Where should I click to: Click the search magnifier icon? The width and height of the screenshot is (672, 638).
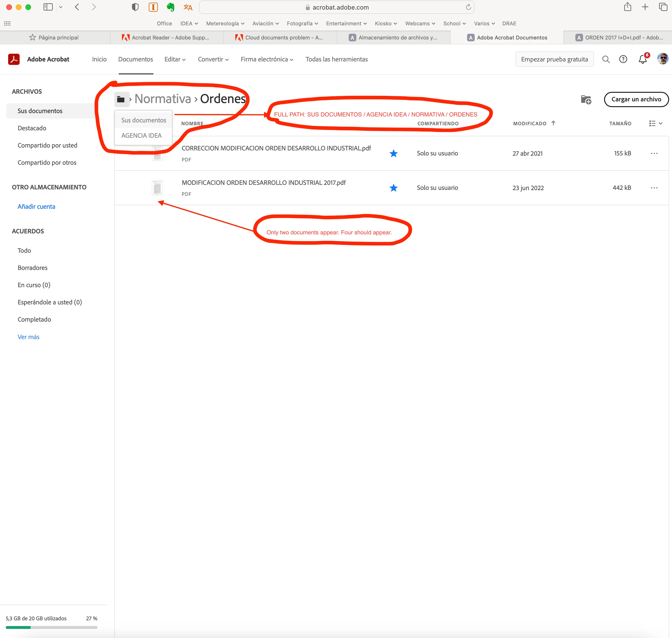tap(606, 59)
